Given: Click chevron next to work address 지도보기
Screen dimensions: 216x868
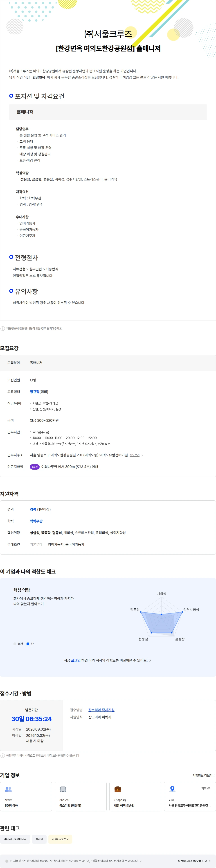Looking at the screenshot, I should [x=142, y=455].
